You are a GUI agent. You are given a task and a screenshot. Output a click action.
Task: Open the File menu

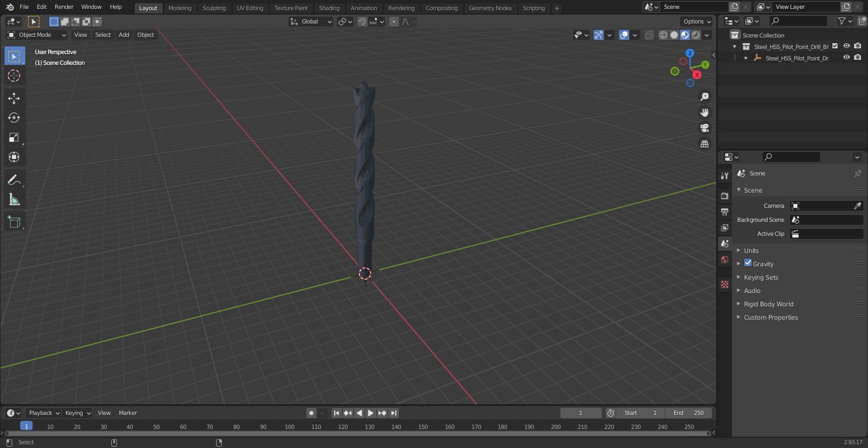tap(24, 7)
